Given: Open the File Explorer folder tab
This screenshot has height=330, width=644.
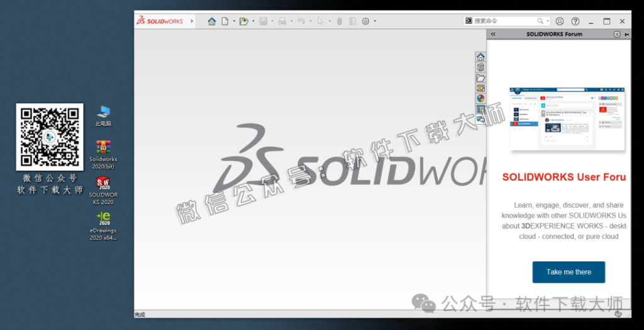Looking at the screenshot, I should tap(480, 77).
